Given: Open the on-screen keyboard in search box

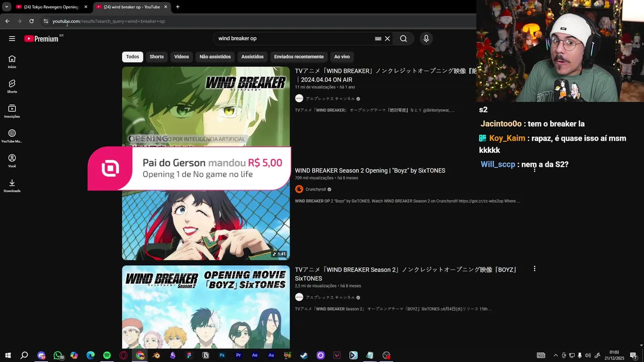Looking at the screenshot, I should 378,39.
